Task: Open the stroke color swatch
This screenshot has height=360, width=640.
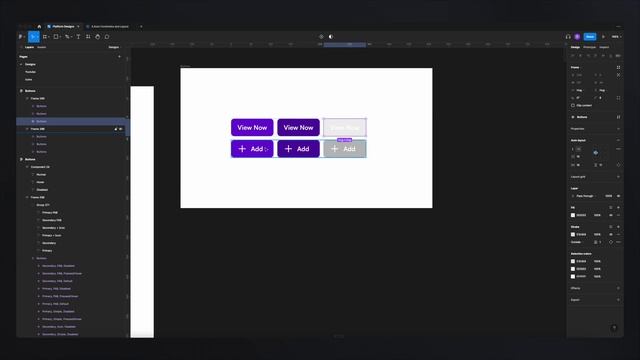Action: pos(573,235)
